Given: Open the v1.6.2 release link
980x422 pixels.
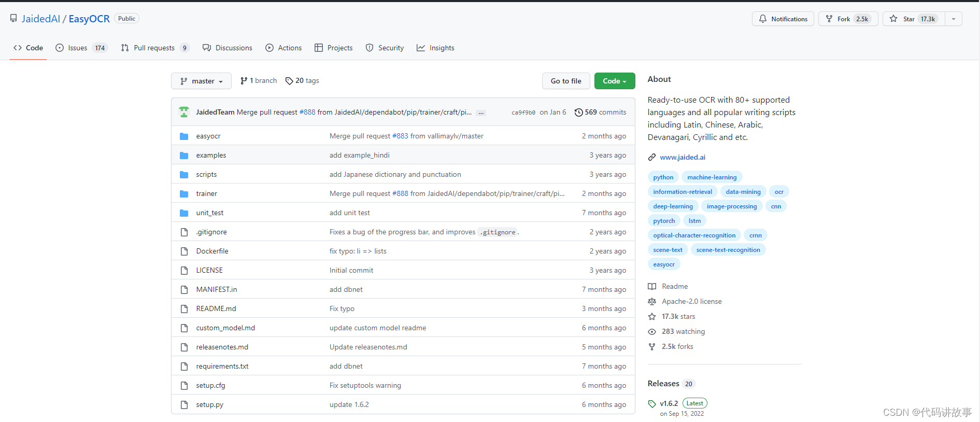Looking at the screenshot, I should pyautogui.click(x=669, y=404).
